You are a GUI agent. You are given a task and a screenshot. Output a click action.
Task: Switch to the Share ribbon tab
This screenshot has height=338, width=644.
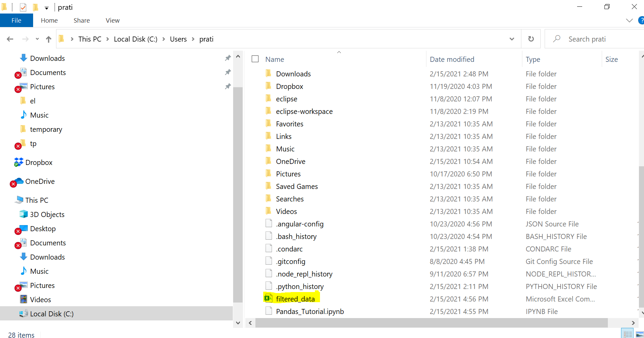click(82, 20)
